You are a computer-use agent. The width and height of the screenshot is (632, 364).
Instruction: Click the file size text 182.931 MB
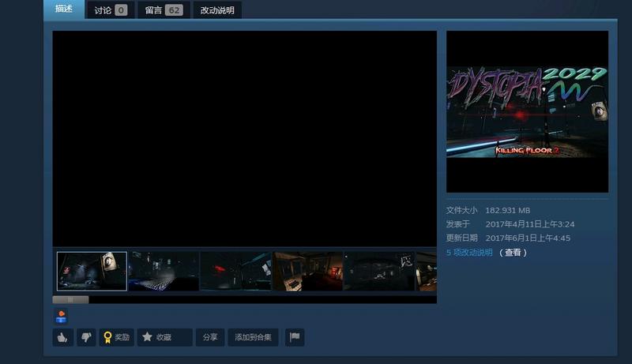(x=507, y=210)
